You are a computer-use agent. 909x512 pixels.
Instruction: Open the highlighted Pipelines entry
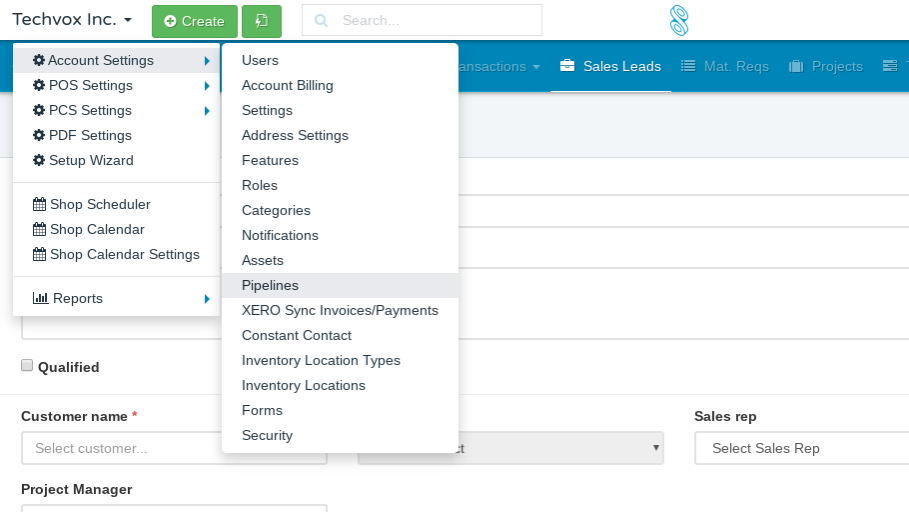click(x=340, y=285)
